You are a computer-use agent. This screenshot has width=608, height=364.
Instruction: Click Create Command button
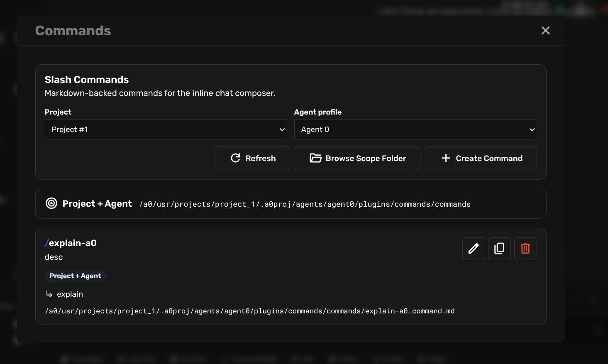pos(481,158)
